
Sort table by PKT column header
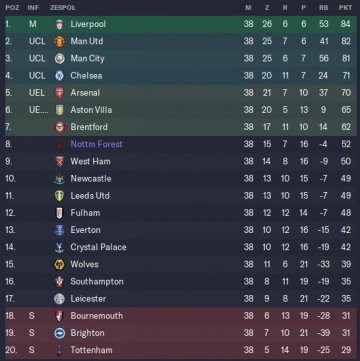point(345,8)
